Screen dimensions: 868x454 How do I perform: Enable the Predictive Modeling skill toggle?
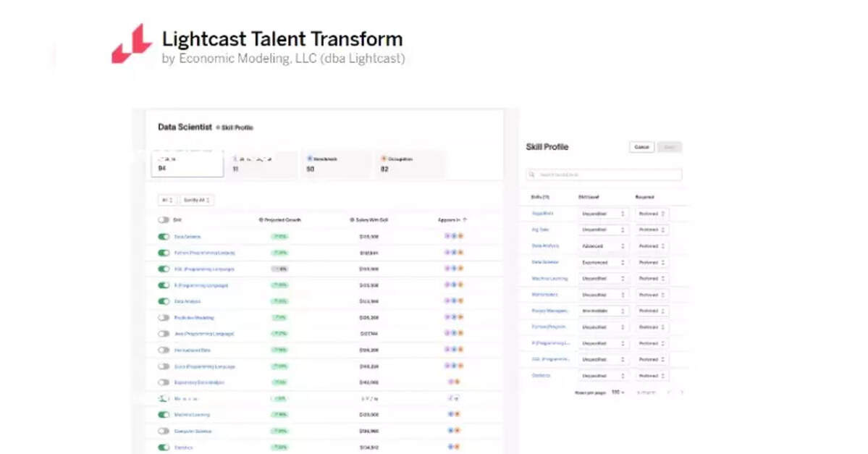[x=164, y=318]
